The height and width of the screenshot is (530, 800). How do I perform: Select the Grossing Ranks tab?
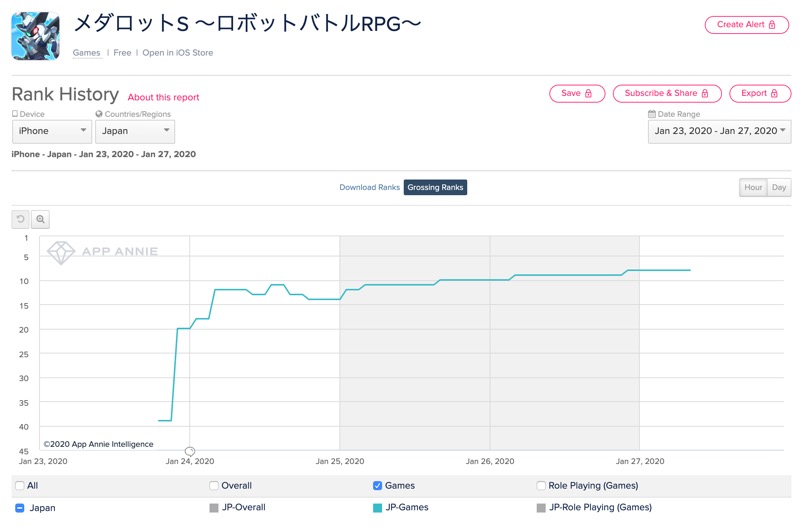click(435, 187)
